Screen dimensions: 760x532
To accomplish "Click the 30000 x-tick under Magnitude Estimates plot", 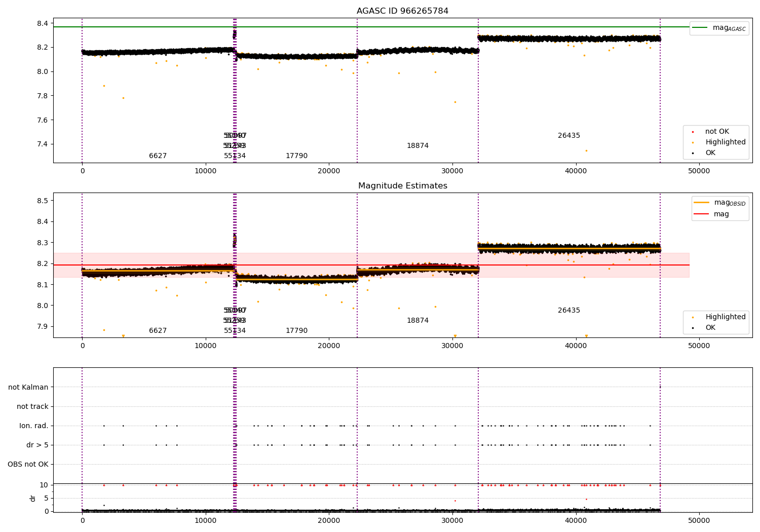I will click(452, 346).
